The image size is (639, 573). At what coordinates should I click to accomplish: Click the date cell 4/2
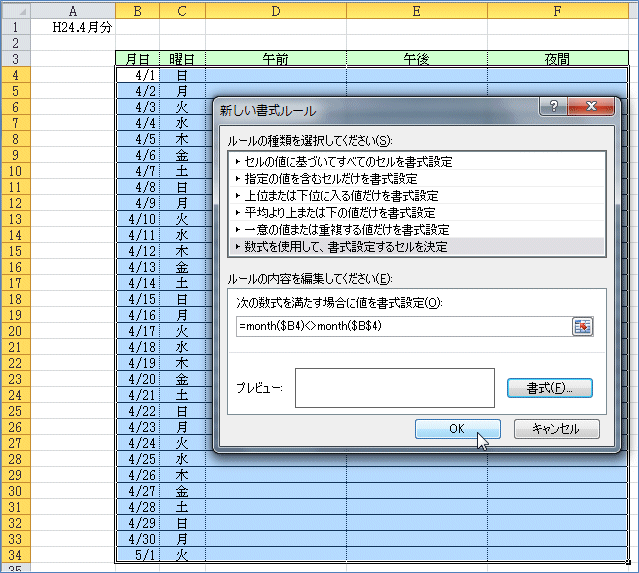tap(137, 91)
